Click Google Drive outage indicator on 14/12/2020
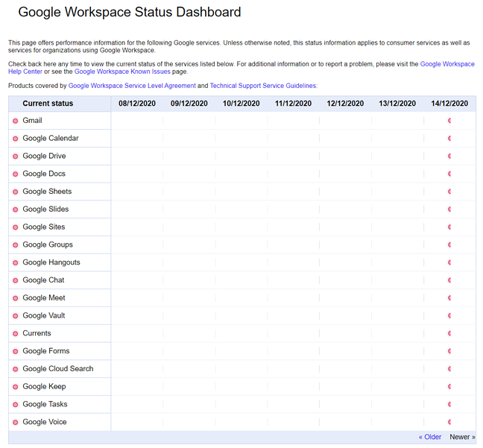483x448 pixels. pos(449,157)
